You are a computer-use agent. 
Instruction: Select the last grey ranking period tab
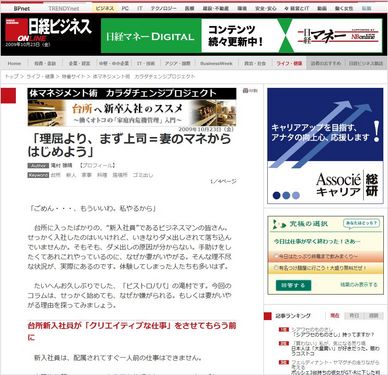(x=374, y=316)
